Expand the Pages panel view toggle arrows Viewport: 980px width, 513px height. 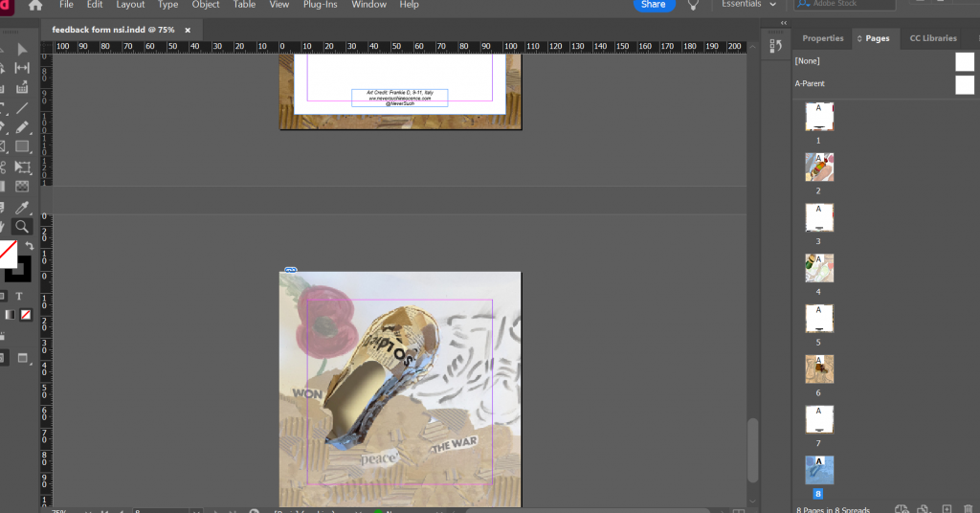click(x=858, y=38)
